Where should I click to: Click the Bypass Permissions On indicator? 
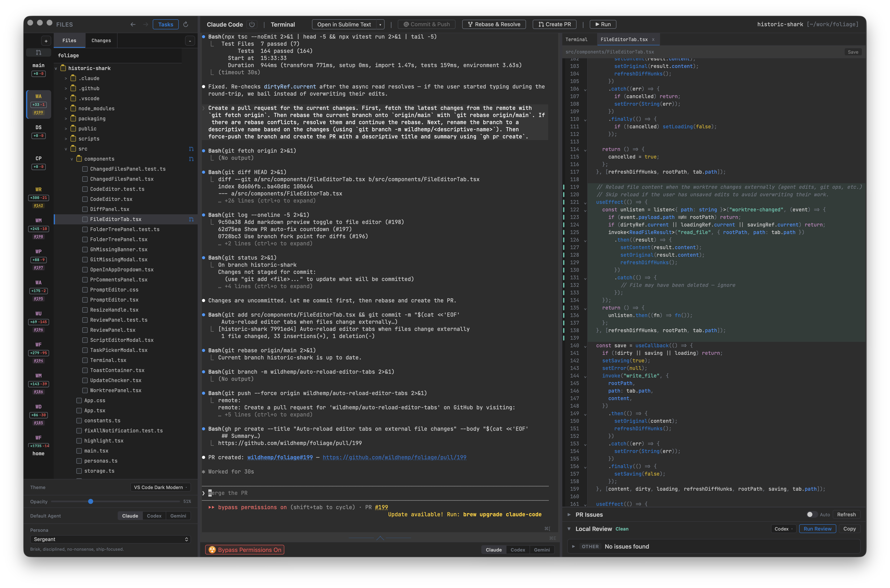click(x=245, y=550)
